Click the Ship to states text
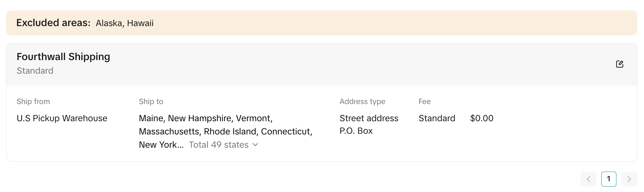The image size is (644, 192). (226, 132)
